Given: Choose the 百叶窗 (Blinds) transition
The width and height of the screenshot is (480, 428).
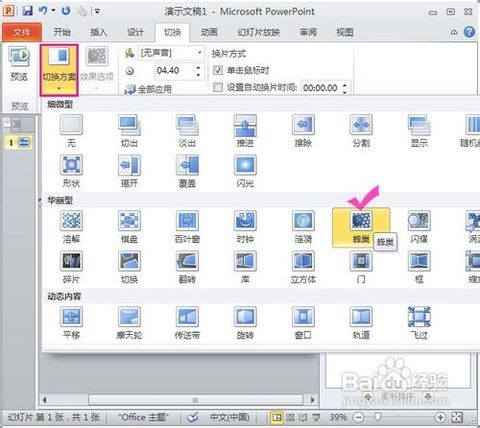Looking at the screenshot, I should coord(187,227).
